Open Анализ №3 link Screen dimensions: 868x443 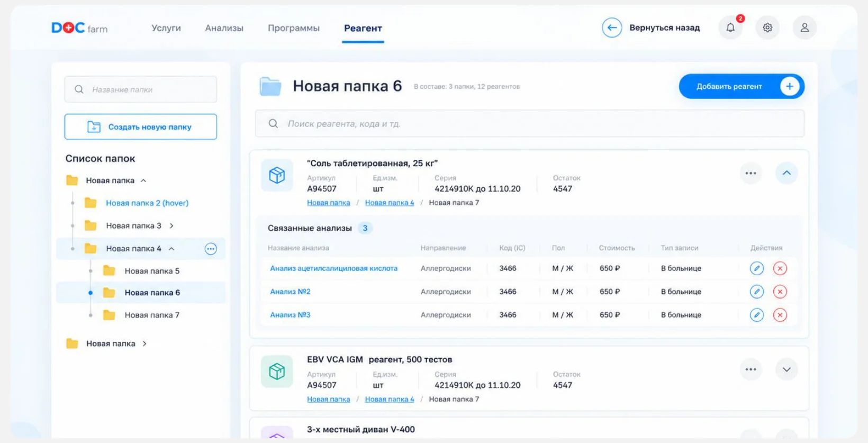(x=291, y=315)
